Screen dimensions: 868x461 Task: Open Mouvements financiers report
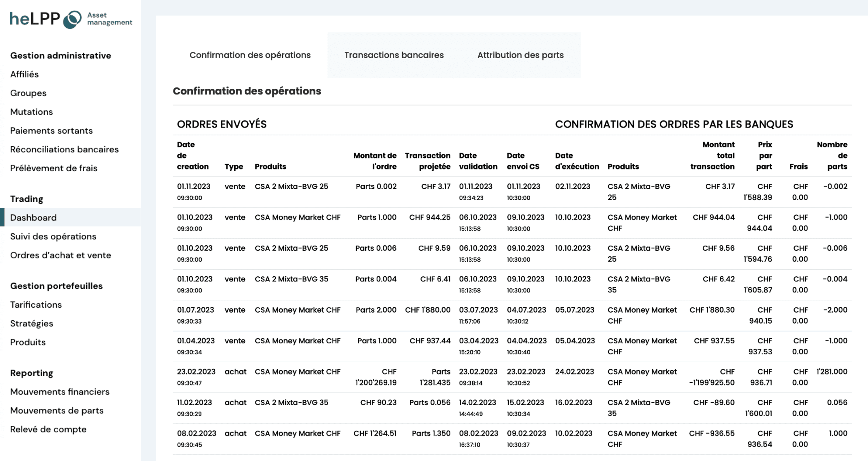click(60, 392)
